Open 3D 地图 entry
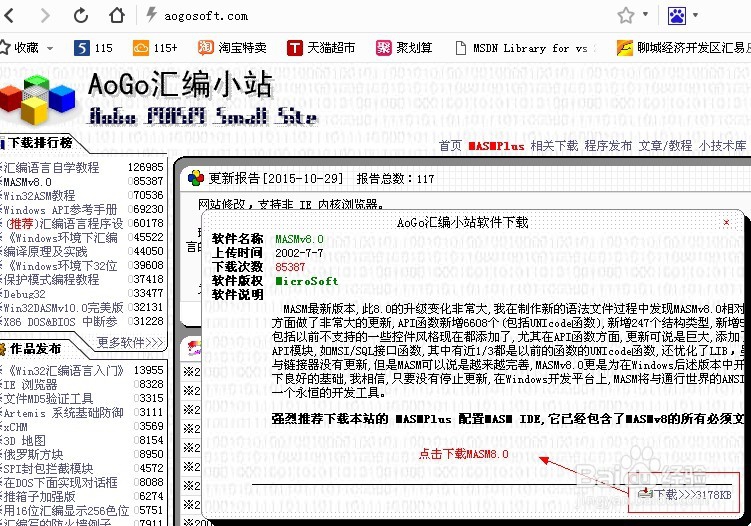Screen dimensions: 751x526 pyautogui.click(x=24, y=440)
